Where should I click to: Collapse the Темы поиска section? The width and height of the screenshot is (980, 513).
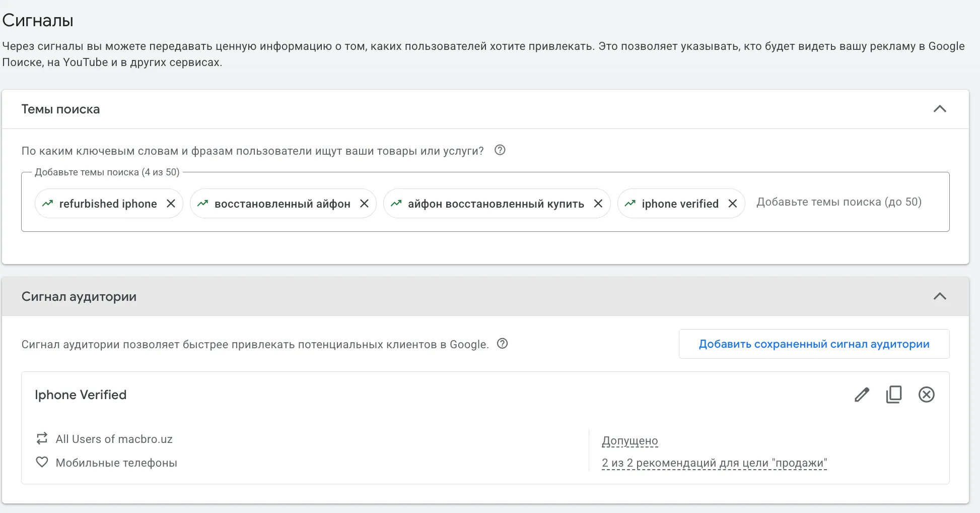pos(940,109)
